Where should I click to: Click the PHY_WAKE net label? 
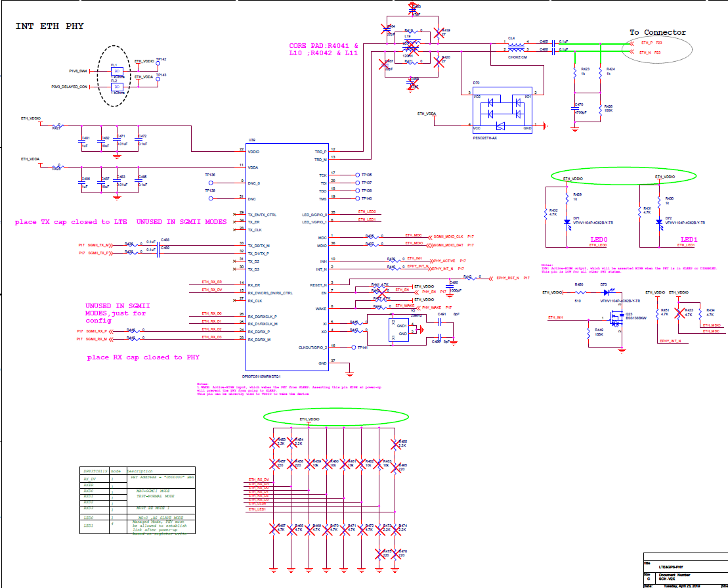pos(431,307)
